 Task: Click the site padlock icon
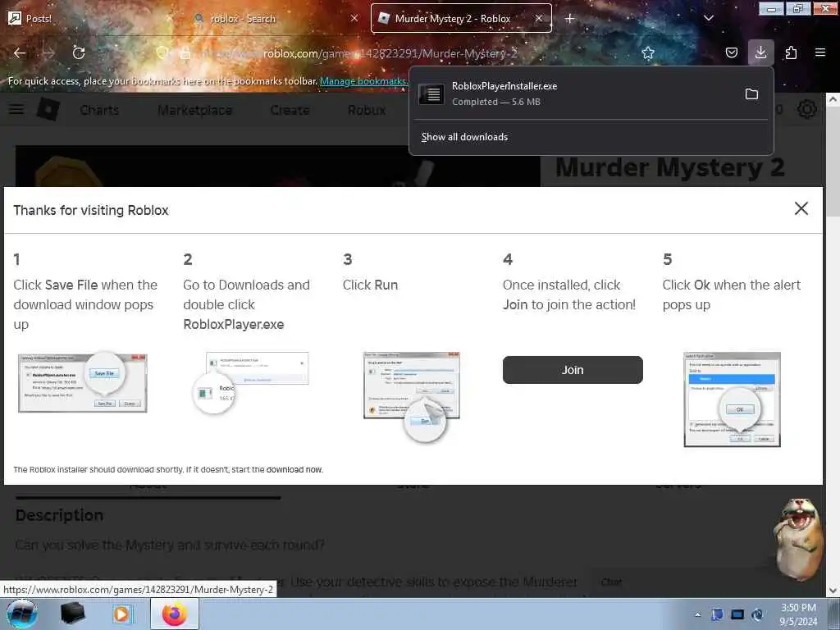tap(185, 53)
